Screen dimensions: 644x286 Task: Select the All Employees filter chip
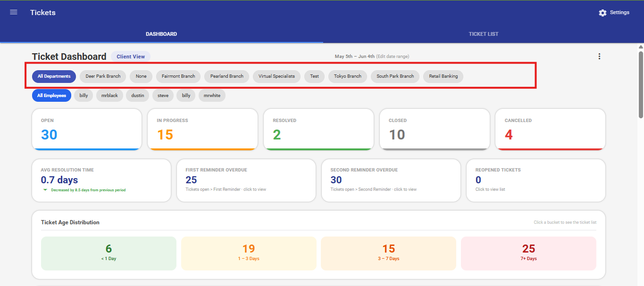click(x=52, y=96)
